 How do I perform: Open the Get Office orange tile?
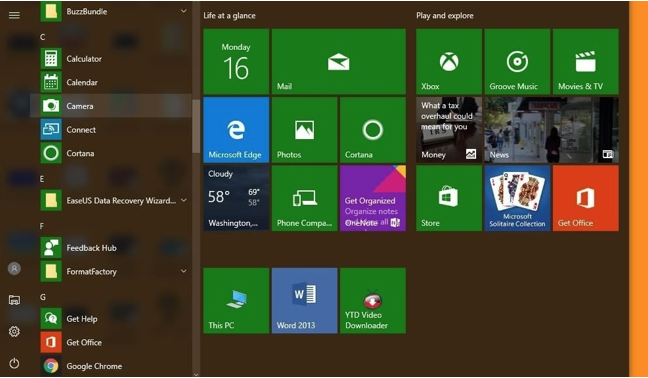point(586,198)
